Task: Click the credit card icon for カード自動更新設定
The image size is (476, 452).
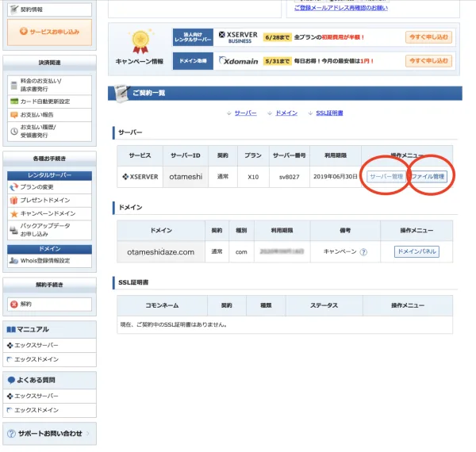Action: 14,102
